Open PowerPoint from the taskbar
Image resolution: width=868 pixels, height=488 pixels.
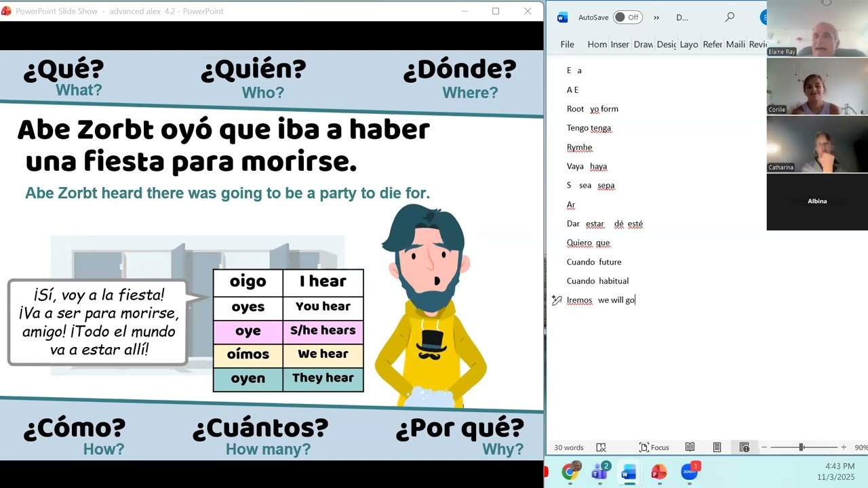pyautogui.click(x=658, y=472)
